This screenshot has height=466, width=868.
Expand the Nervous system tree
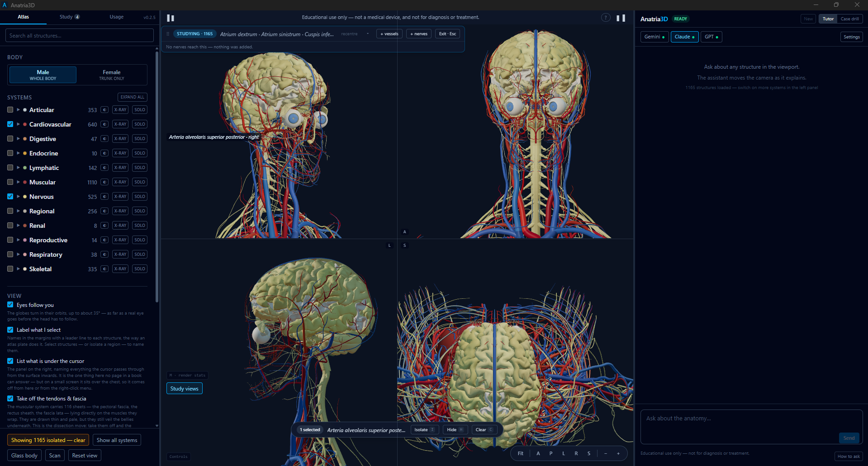click(x=18, y=197)
